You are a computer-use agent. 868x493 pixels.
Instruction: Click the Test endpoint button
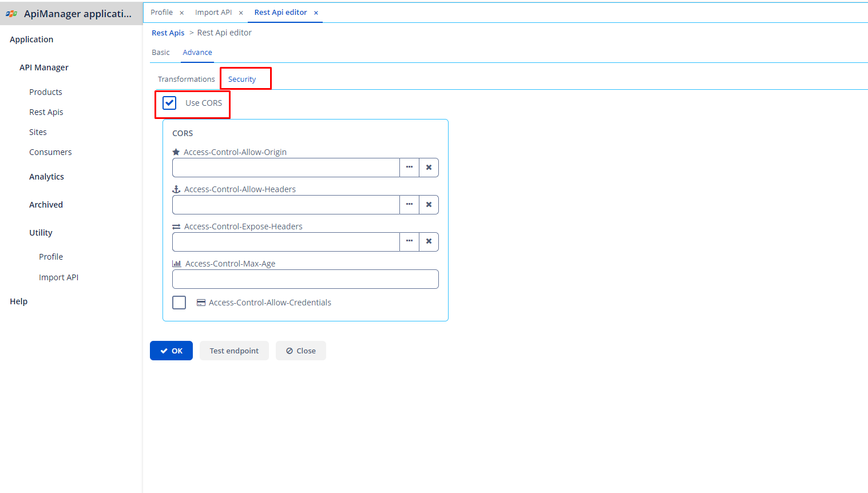pos(234,351)
